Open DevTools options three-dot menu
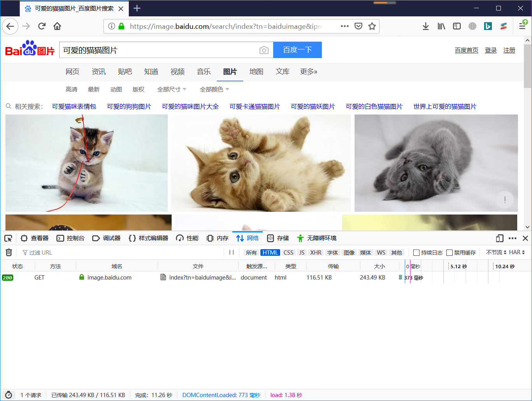Screen dimensions: 532x401 pos(513,238)
